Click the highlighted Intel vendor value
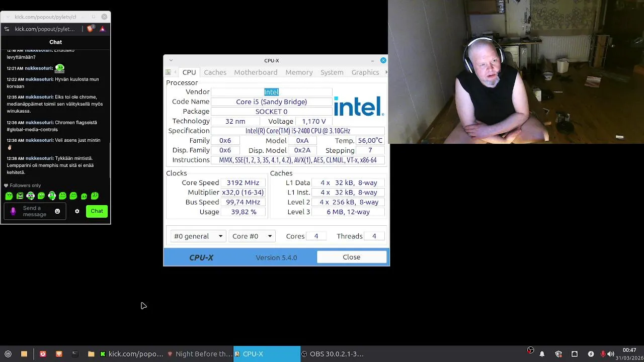 click(271, 92)
